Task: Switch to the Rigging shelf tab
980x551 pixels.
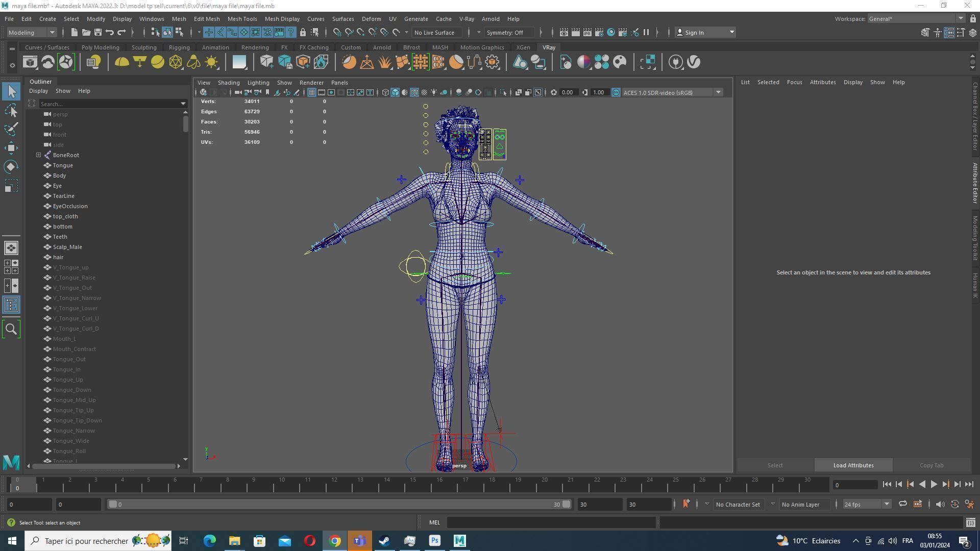Action: coord(179,47)
